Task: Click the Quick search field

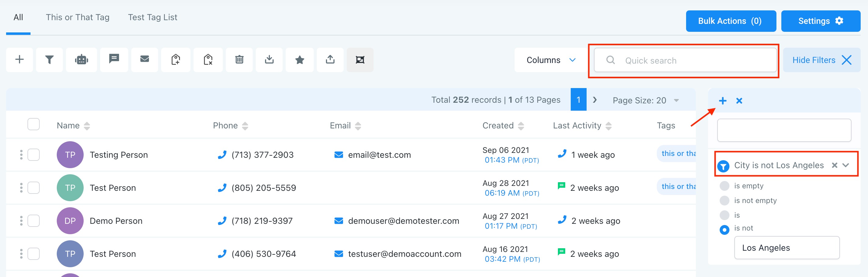Action: pyautogui.click(x=685, y=60)
